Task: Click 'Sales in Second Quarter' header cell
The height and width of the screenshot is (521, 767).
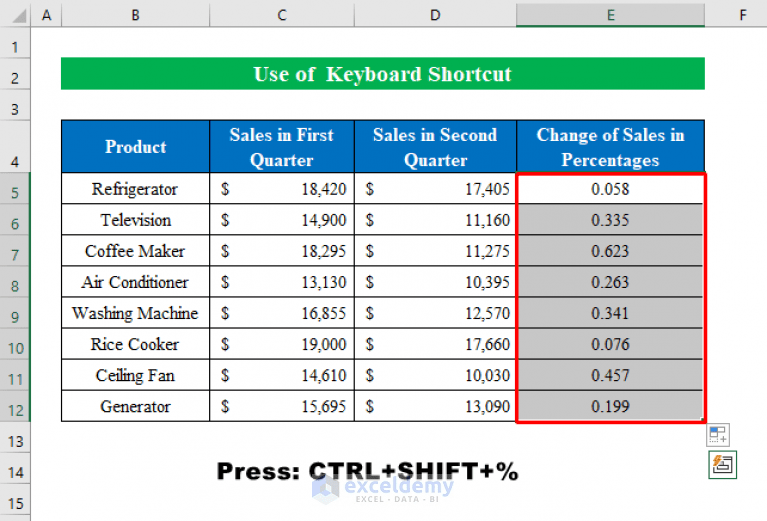Action: click(435, 147)
